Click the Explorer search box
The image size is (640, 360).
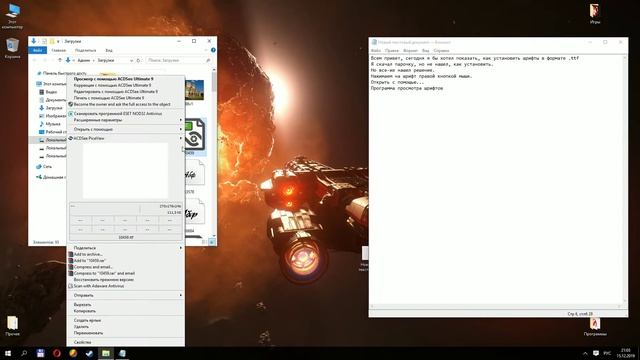tap(178, 60)
